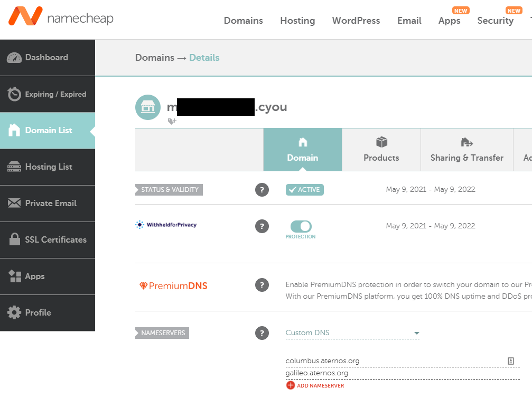Click the Expiring / Expired clock icon
This screenshot has width=532, height=397.
pyautogui.click(x=14, y=94)
